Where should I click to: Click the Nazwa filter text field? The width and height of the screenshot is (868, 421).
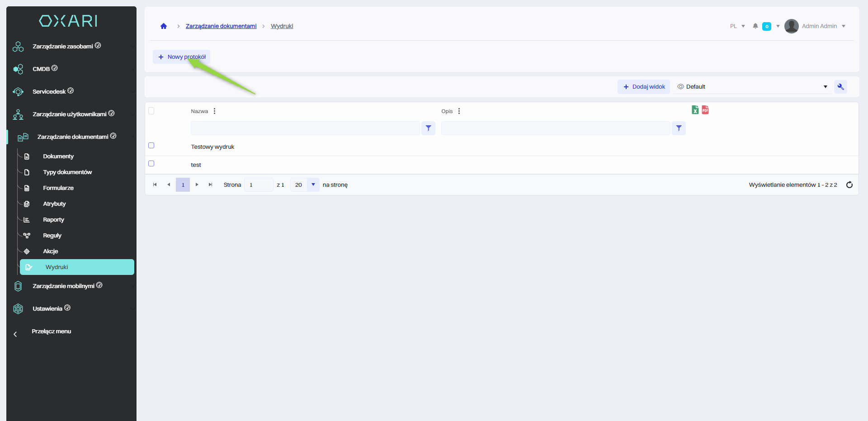pyautogui.click(x=305, y=128)
